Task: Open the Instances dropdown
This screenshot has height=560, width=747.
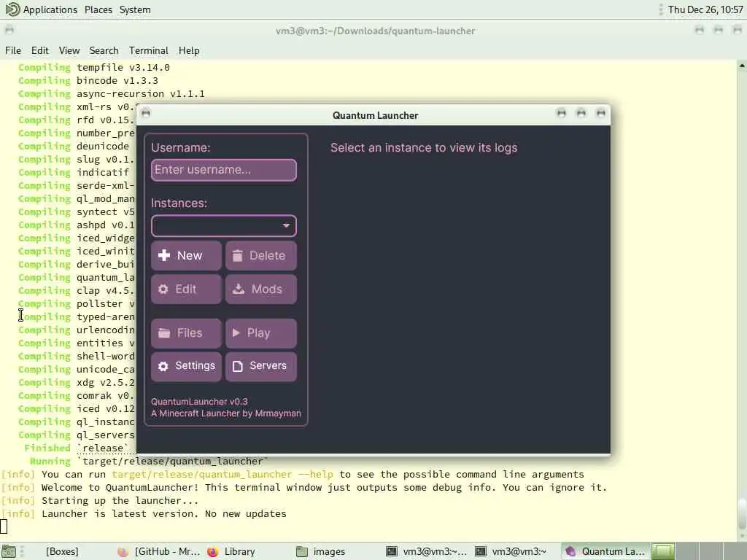Action: coord(223,226)
